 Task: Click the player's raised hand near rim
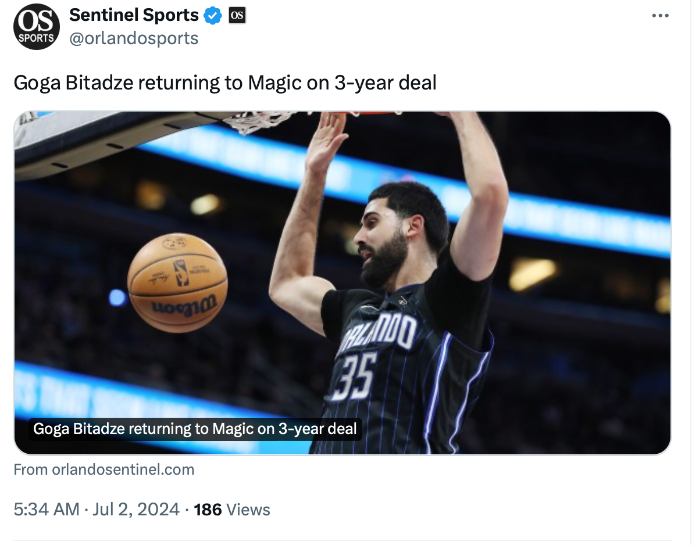pos(327,139)
